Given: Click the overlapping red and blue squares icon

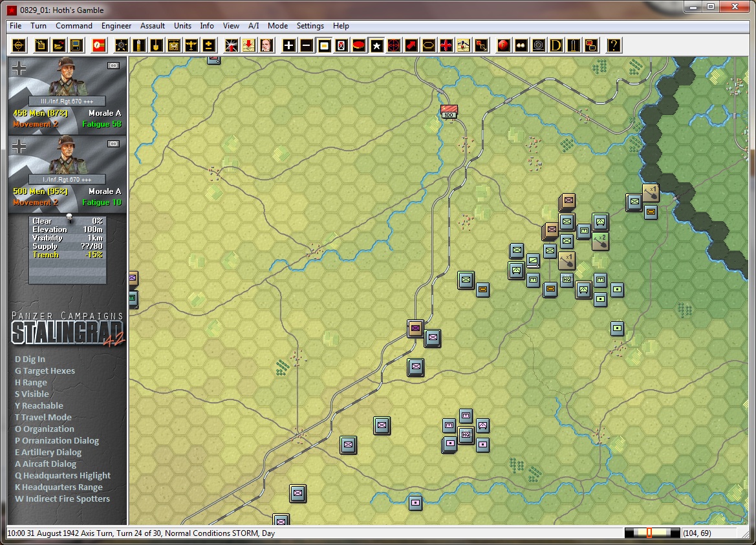Looking at the screenshot, I should (591, 45).
